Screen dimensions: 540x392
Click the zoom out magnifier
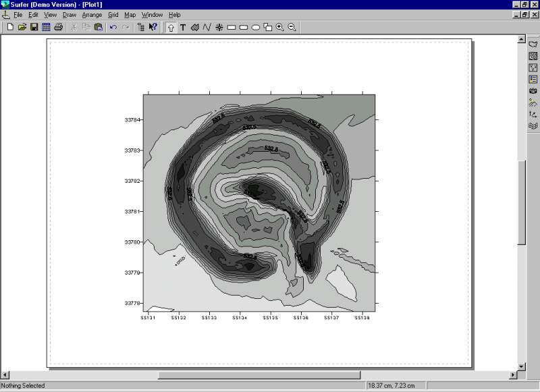tap(292, 27)
